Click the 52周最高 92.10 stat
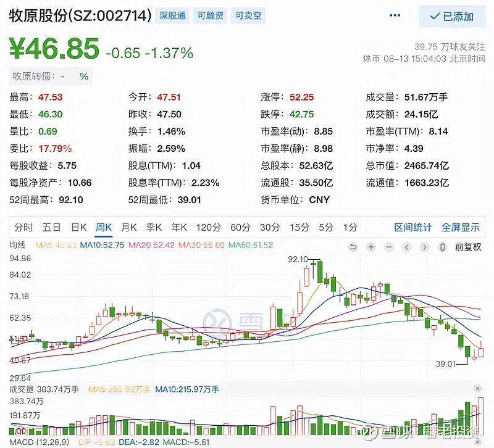This screenshot has height=448, width=494. [x=46, y=200]
